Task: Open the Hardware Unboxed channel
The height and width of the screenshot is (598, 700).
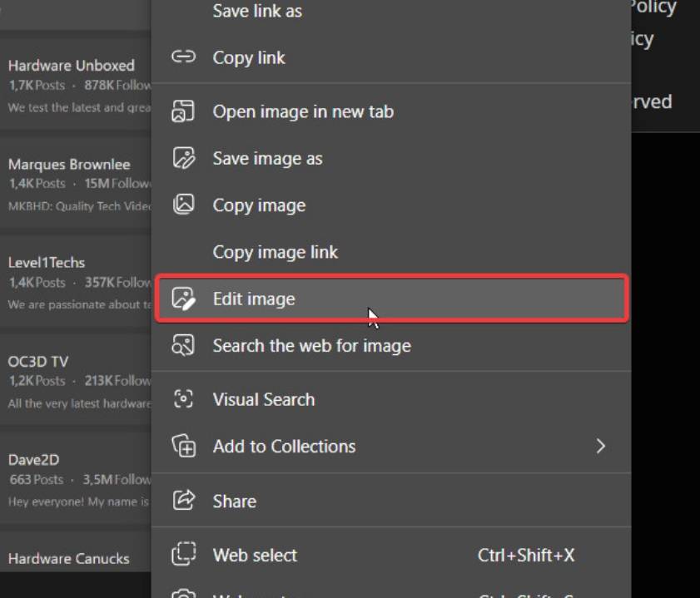Action: click(71, 66)
